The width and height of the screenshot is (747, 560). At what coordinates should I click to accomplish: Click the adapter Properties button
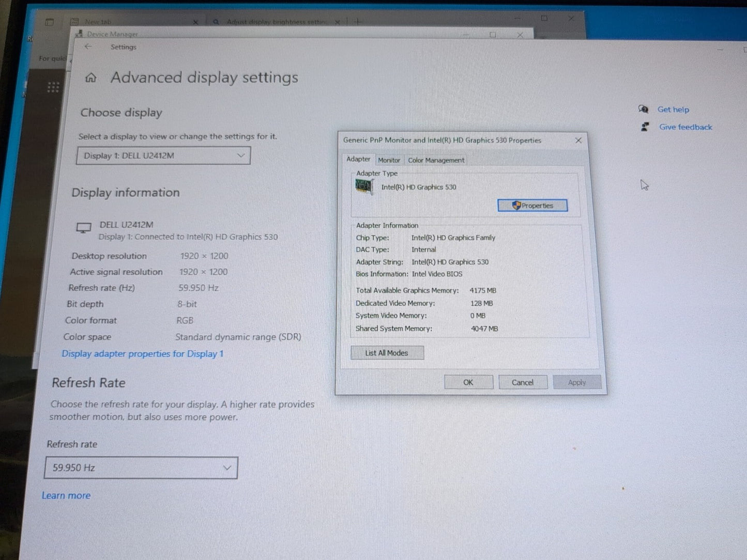(x=532, y=205)
